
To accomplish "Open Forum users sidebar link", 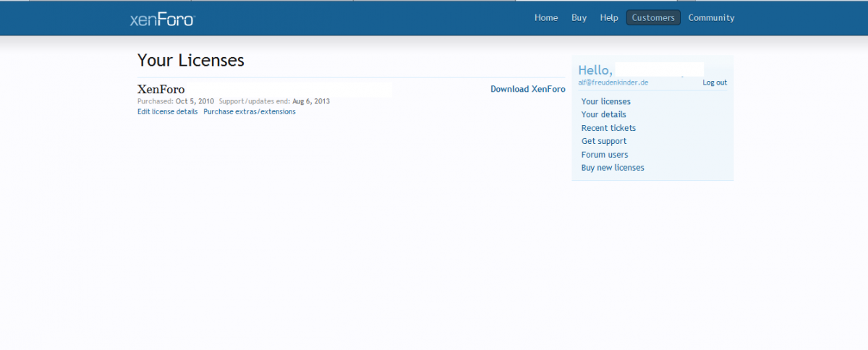I will tap(605, 155).
